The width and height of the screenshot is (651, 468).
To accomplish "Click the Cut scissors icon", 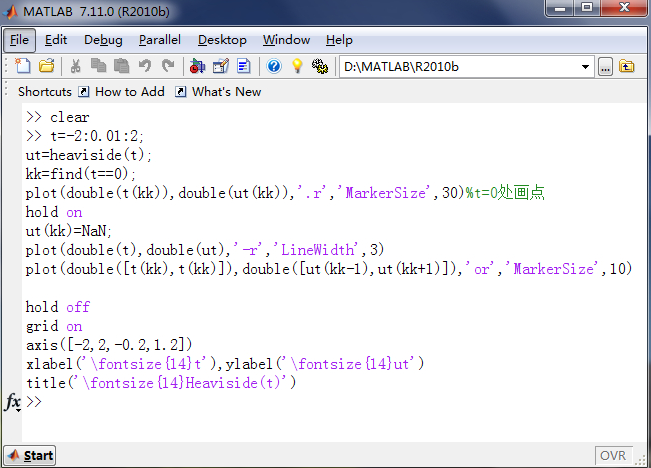I will pos(75,66).
